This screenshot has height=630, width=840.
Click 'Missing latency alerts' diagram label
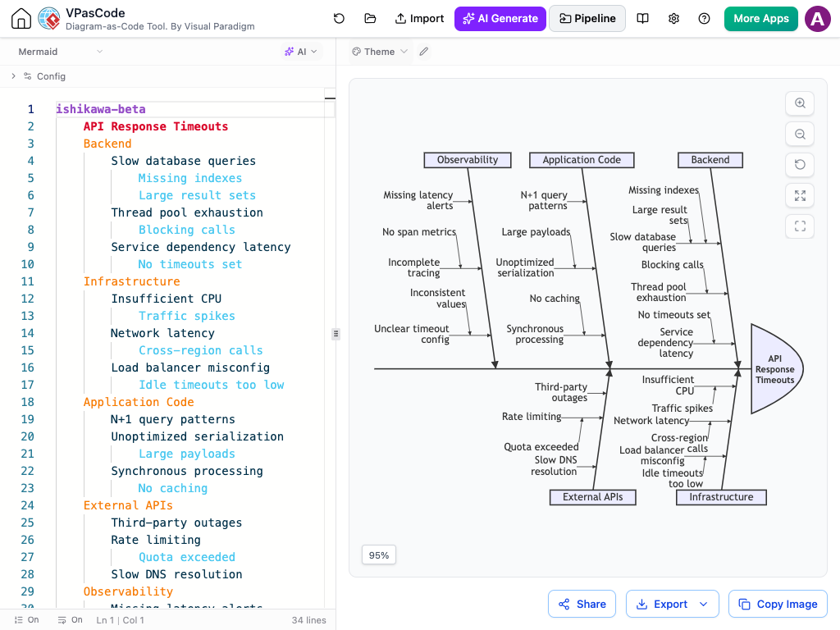tap(418, 200)
